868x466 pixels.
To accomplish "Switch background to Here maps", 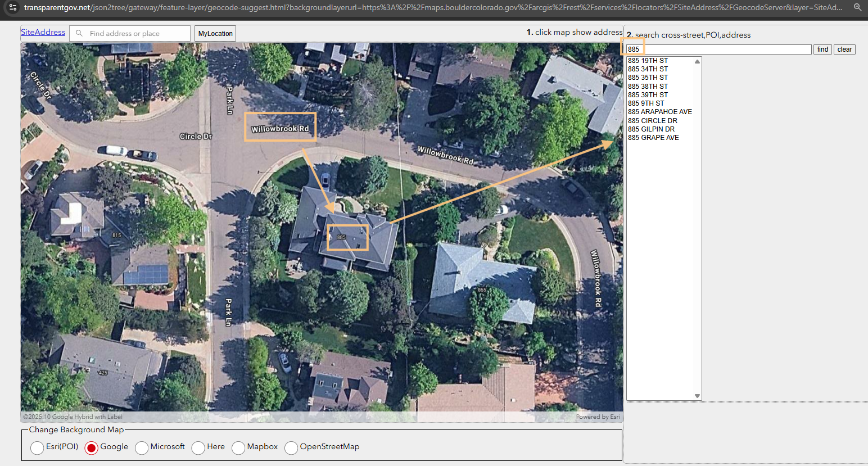I will (x=198, y=447).
